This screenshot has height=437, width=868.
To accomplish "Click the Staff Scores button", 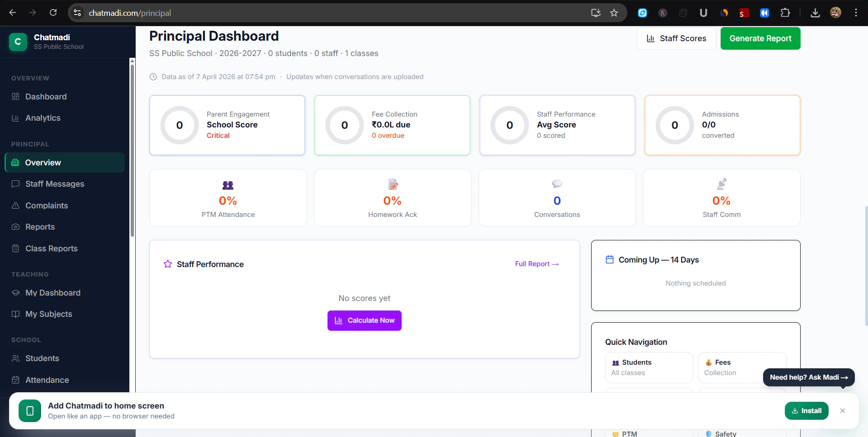I will tap(676, 38).
